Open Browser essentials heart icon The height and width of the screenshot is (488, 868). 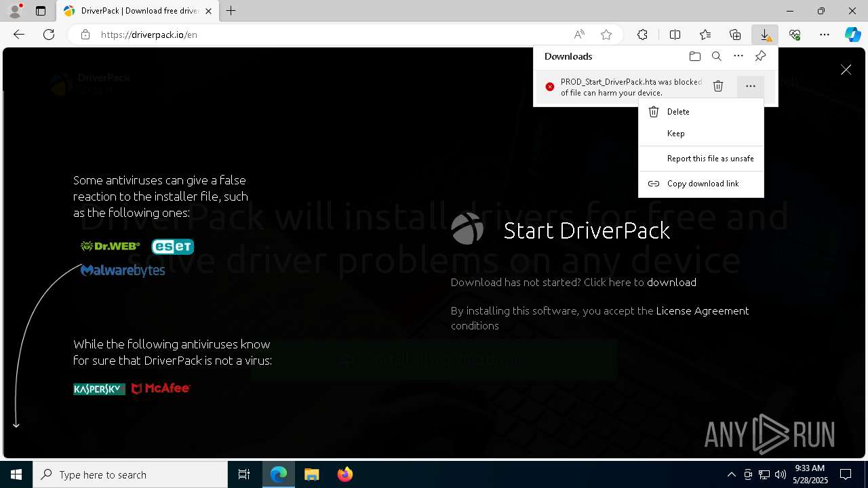[x=795, y=35]
